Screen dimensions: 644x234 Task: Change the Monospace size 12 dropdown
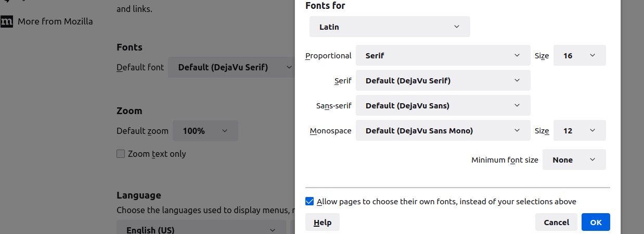[579, 130]
